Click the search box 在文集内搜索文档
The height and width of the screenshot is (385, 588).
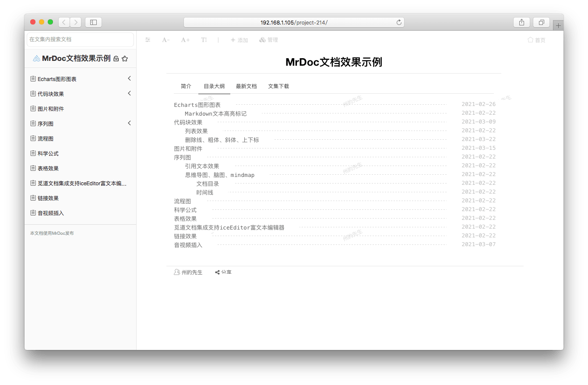pos(80,39)
